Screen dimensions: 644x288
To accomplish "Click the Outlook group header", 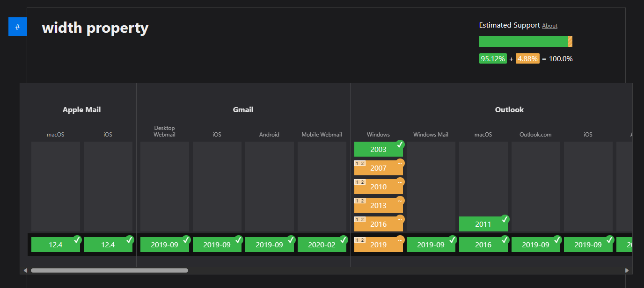I will click(510, 110).
